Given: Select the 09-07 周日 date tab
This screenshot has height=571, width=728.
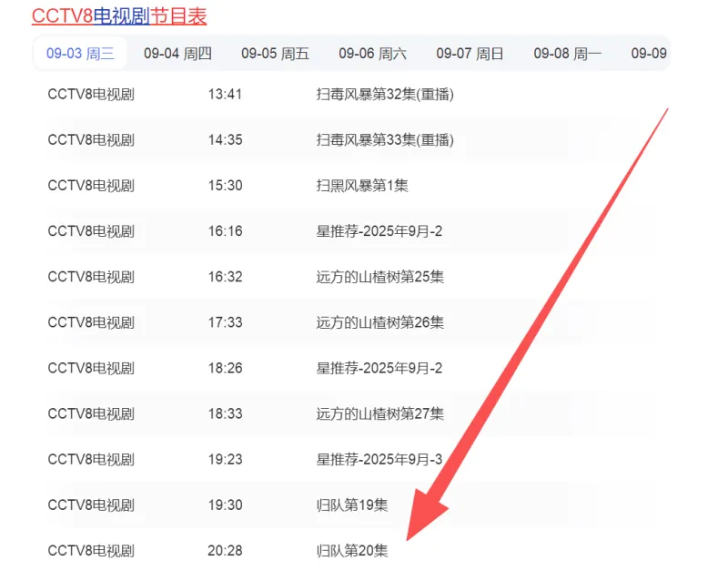Looking at the screenshot, I should coord(470,54).
